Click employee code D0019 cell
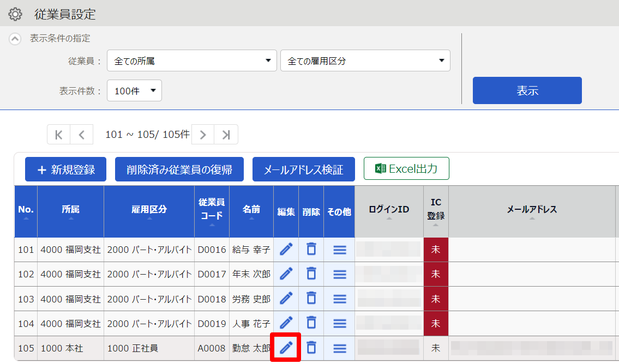This screenshot has width=619, height=364. pyautogui.click(x=212, y=323)
